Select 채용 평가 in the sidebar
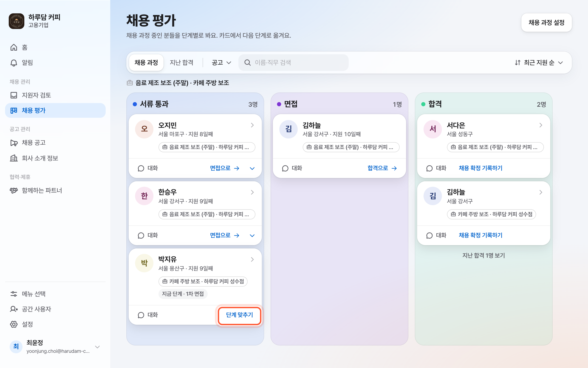 coord(55,110)
